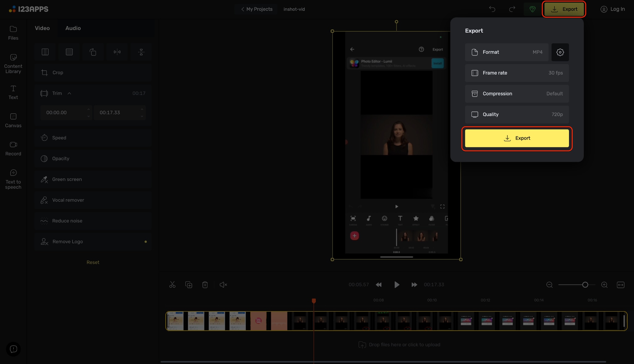
Task: Switch to the Audio tab
Action: point(73,28)
